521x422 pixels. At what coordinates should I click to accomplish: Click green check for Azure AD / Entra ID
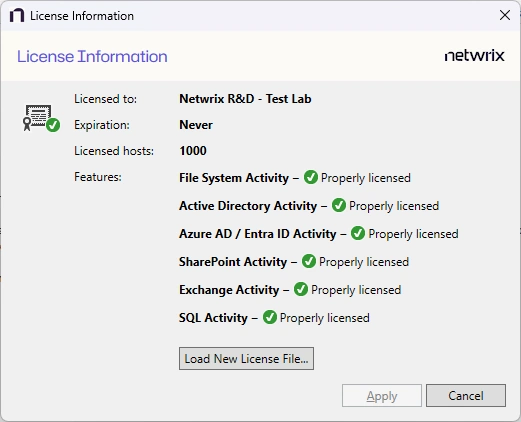358,233
